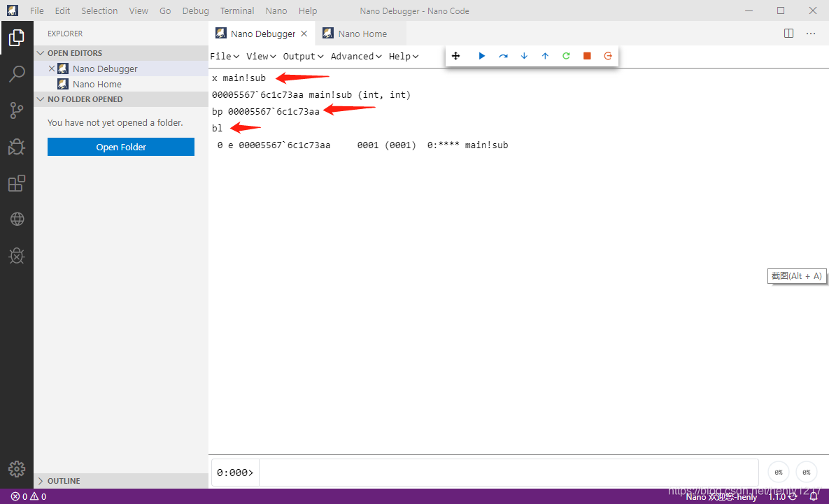Click the move handle on debug toolbar

tap(455, 56)
